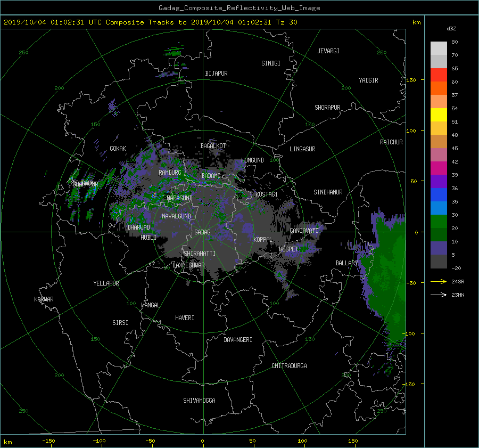Click the dBZ legend heading
This screenshot has height=448, width=479.
tap(451, 28)
